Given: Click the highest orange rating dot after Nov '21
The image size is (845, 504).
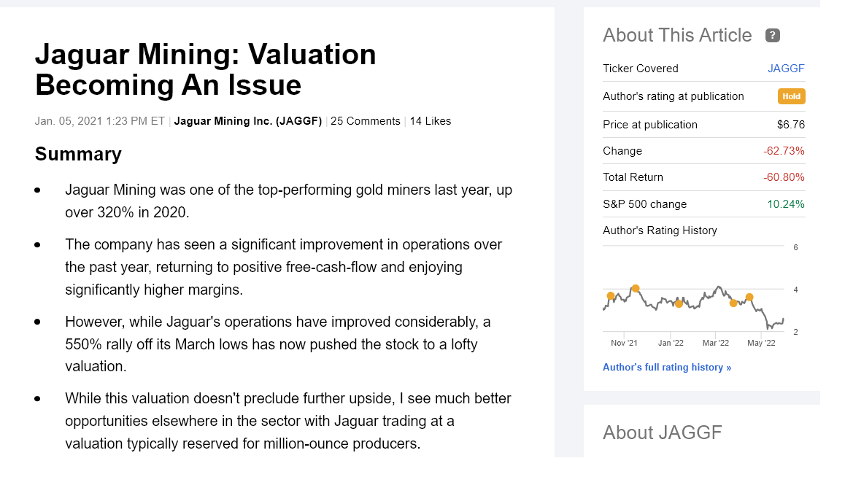Looking at the screenshot, I should pos(636,288).
